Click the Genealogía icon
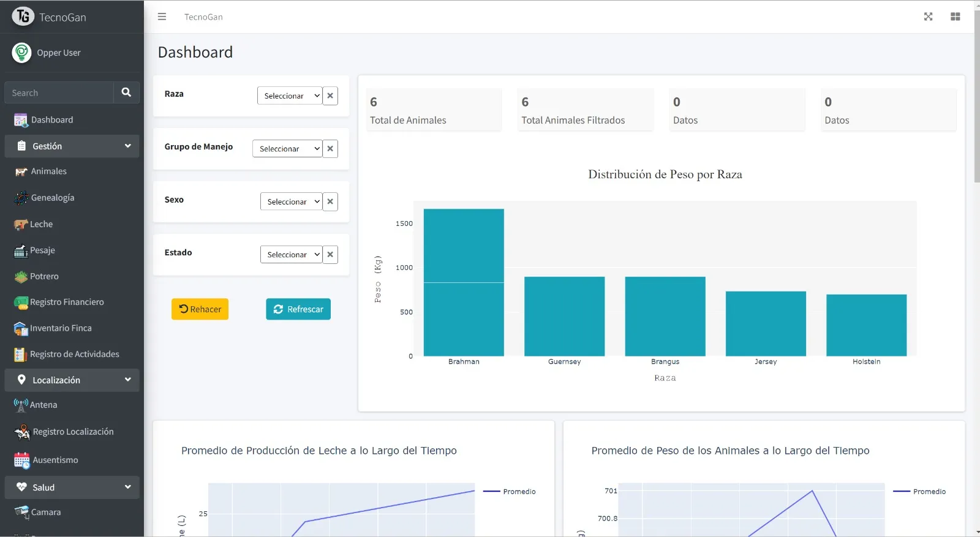 click(21, 198)
